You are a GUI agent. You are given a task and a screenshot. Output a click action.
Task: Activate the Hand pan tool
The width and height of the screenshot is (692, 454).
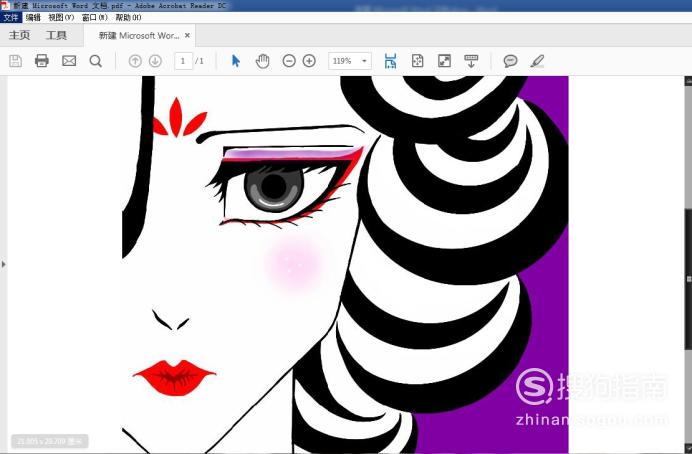pos(263,61)
